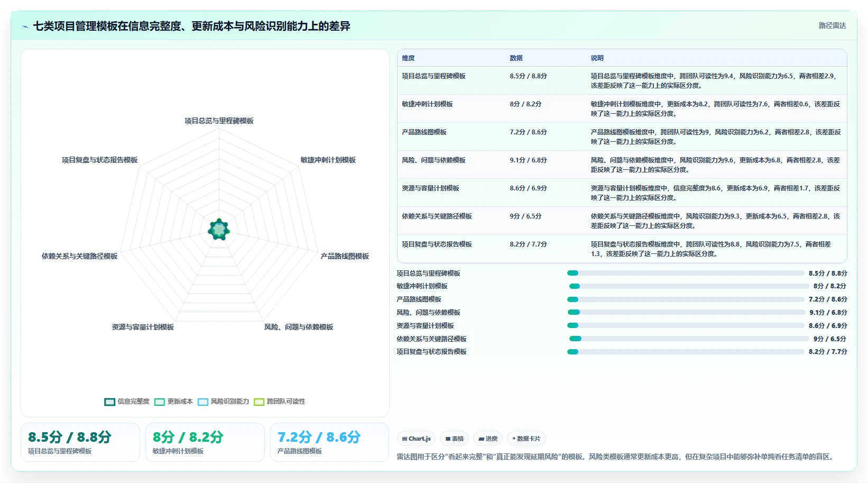This screenshot has width=868, height=483.
Task: Click radar axis label 产品路线图模板
Action: [x=345, y=256]
